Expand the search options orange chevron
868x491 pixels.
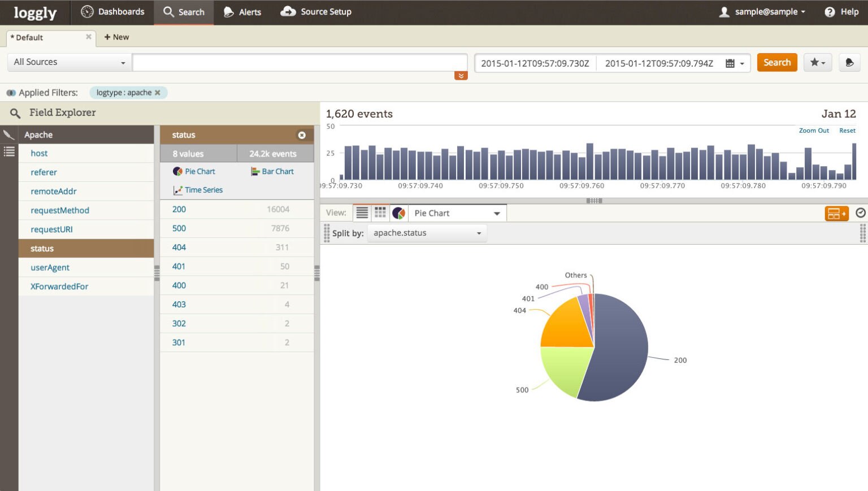461,76
